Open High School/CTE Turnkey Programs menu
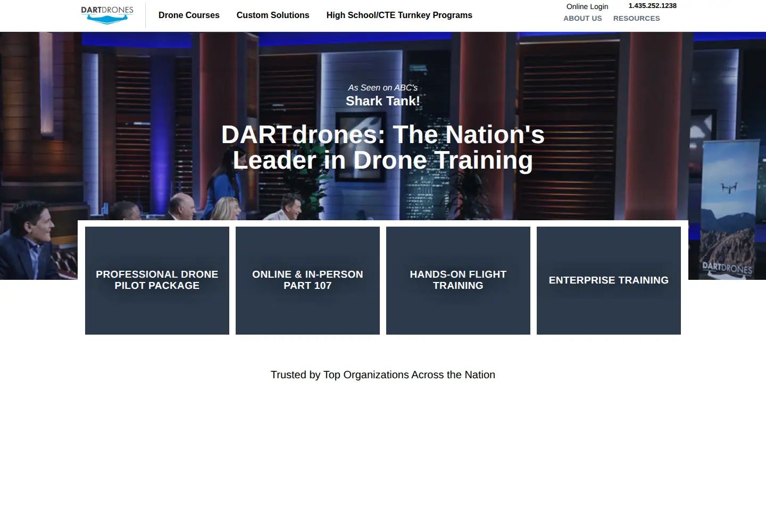This screenshot has height=532, width=766. point(399,15)
